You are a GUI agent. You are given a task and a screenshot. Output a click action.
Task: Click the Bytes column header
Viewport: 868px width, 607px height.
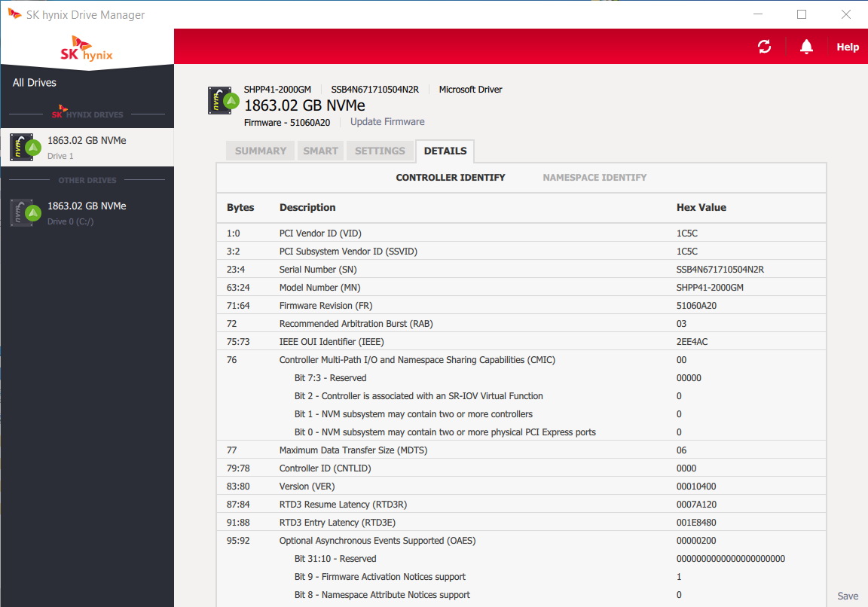click(x=240, y=208)
